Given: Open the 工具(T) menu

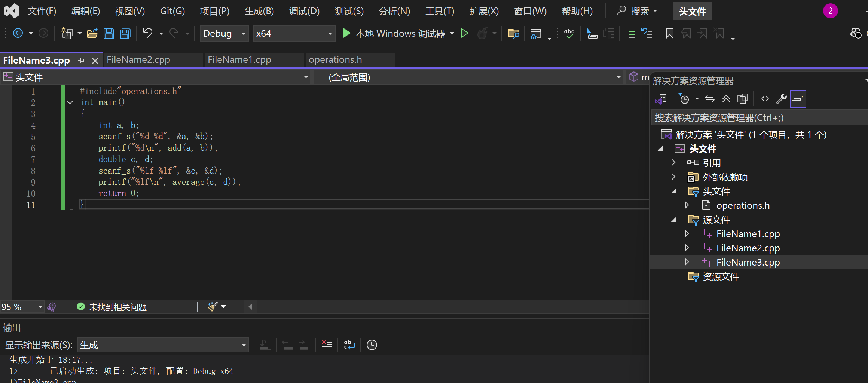Looking at the screenshot, I should click(x=440, y=11).
